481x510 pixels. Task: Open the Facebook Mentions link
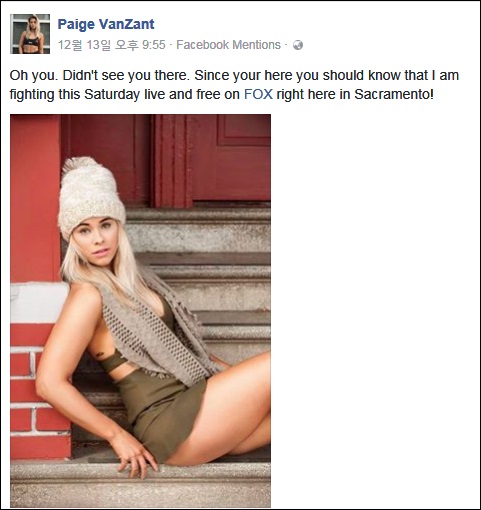(228, 45)
